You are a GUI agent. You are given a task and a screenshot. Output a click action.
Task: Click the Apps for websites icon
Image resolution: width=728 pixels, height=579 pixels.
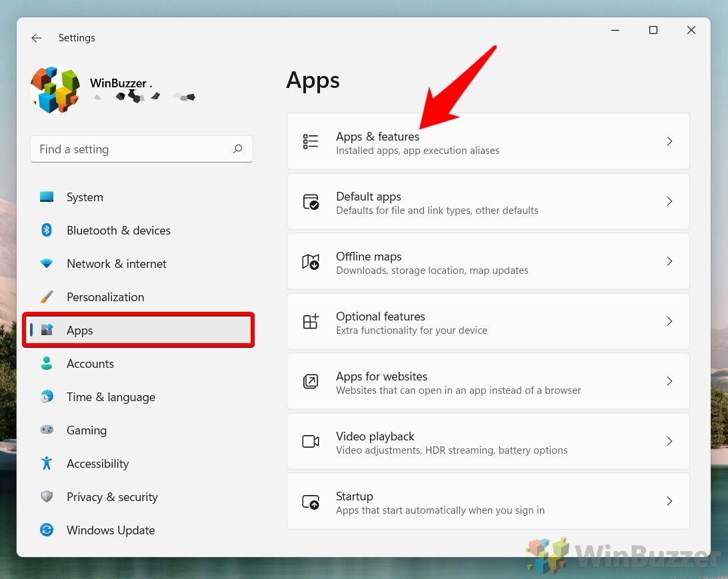[311, 381]
